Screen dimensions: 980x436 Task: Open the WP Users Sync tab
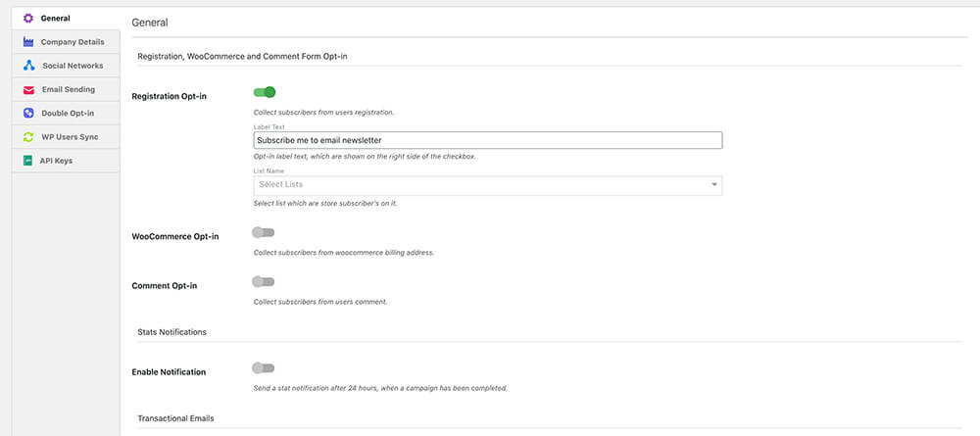(70, 137)
